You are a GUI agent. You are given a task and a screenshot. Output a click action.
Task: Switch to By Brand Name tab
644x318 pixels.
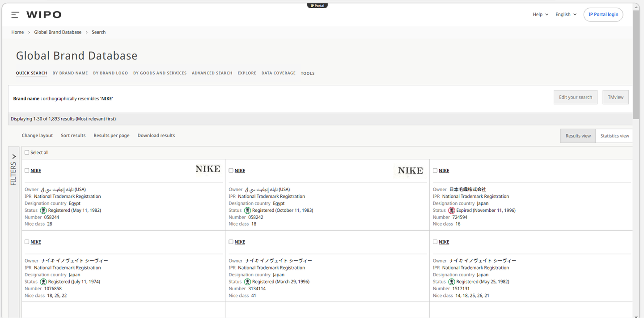click(x=70, y=73)
